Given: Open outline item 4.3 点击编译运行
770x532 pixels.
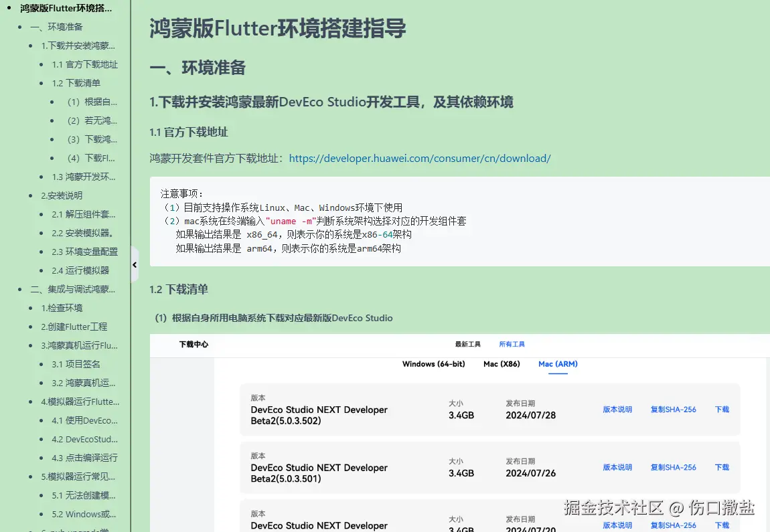Looking at the screenshot, I should [x=85, y=458].
